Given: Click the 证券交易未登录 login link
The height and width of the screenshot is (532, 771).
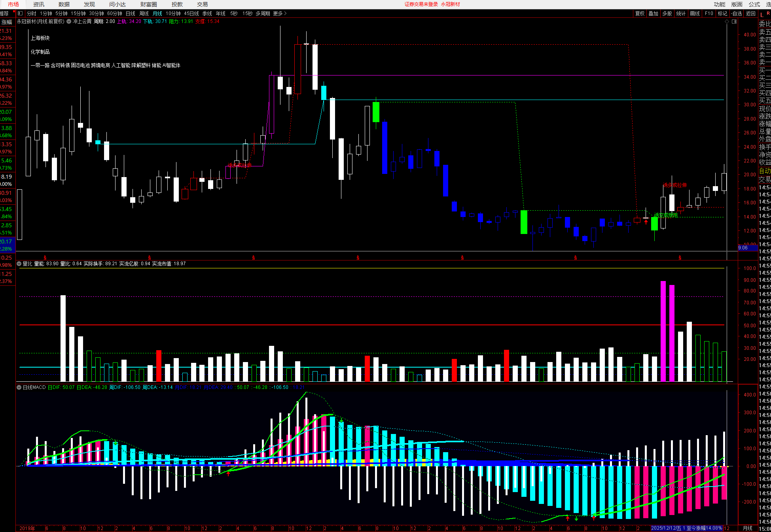Looking at the screenshot, I should [421, 4].
